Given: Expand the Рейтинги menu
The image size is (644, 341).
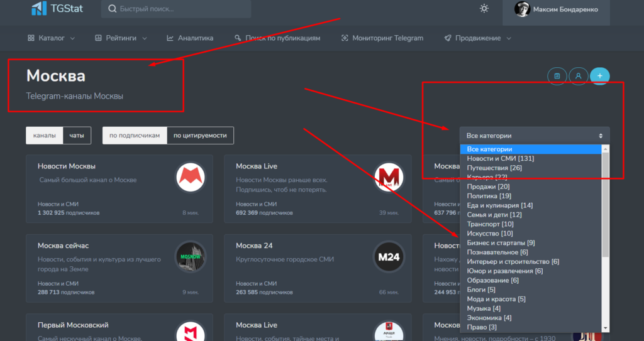Looking at the screenshot, I should (121, 38).
